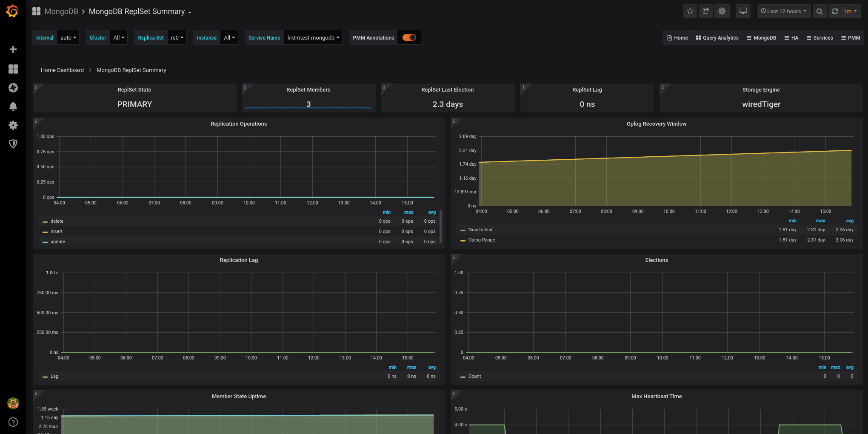The height and width of the screenshot is (434, 868).
Task: Open the Create plus menu in sidebar
Action: 13,49
